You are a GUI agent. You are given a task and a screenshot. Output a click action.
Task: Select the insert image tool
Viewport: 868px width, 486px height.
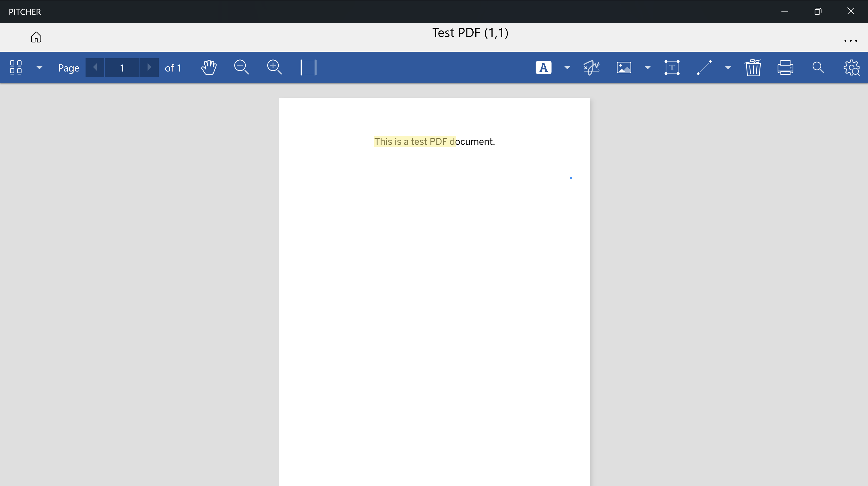click(624, 67)
